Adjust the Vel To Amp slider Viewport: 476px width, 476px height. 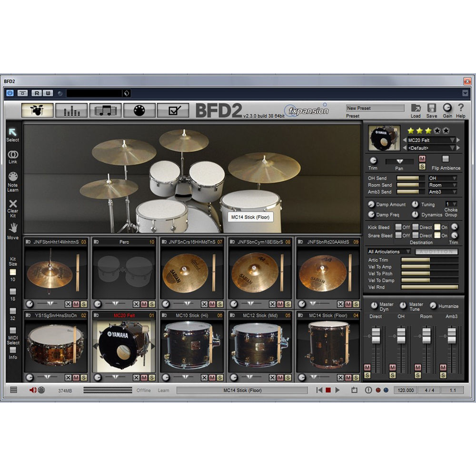tap(429, 267)
